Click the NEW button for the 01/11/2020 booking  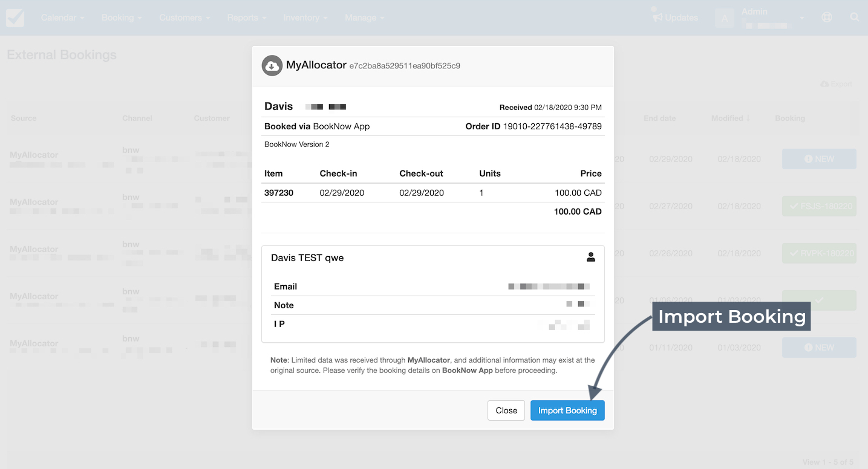819,348
